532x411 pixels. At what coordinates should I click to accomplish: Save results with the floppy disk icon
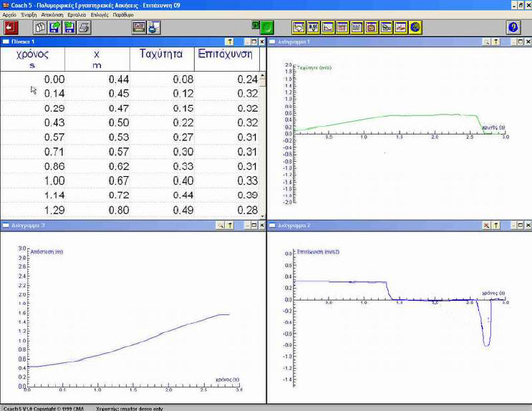[x=69, y=27]
